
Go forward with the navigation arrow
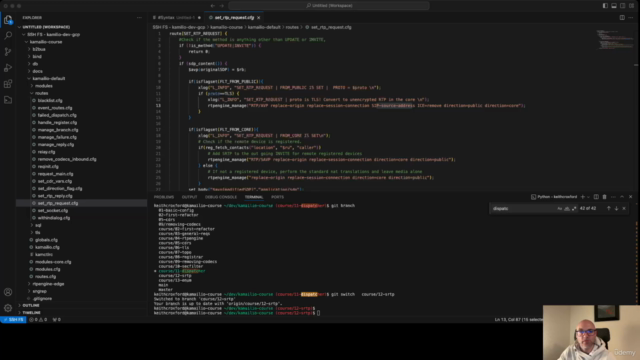pyautogui.click(x=222, y=6)
